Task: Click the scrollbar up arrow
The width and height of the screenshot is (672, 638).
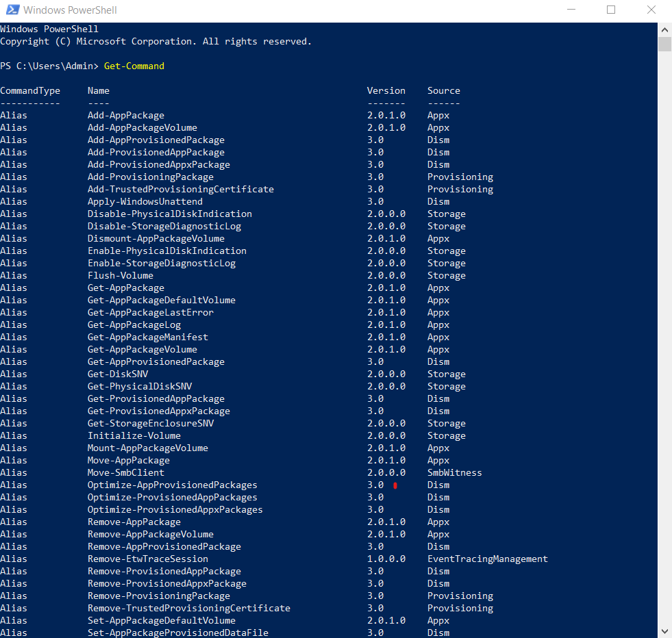Action: click(664, 29)
